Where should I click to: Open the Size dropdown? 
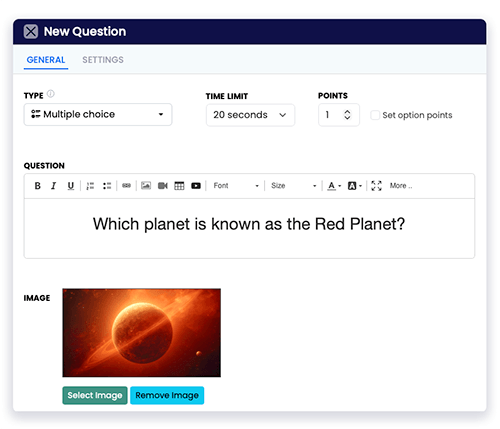click(293, 186)
